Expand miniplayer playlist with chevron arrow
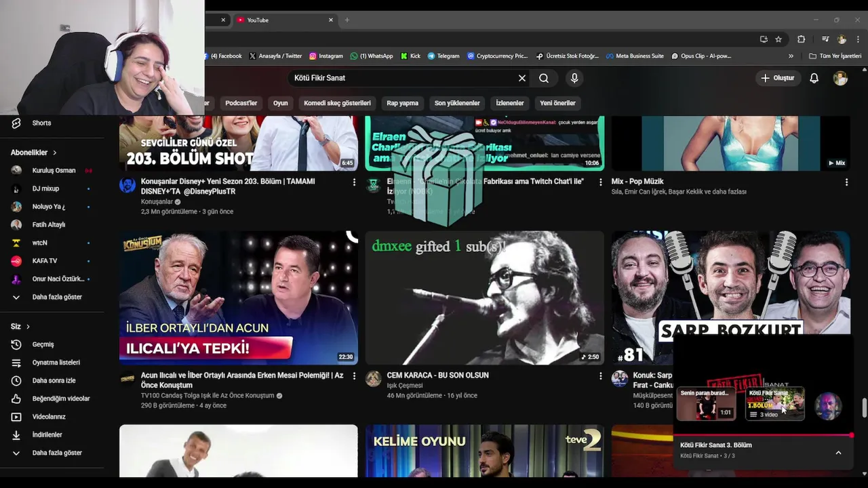Screen dimensions: 868x488 point(838,453)
